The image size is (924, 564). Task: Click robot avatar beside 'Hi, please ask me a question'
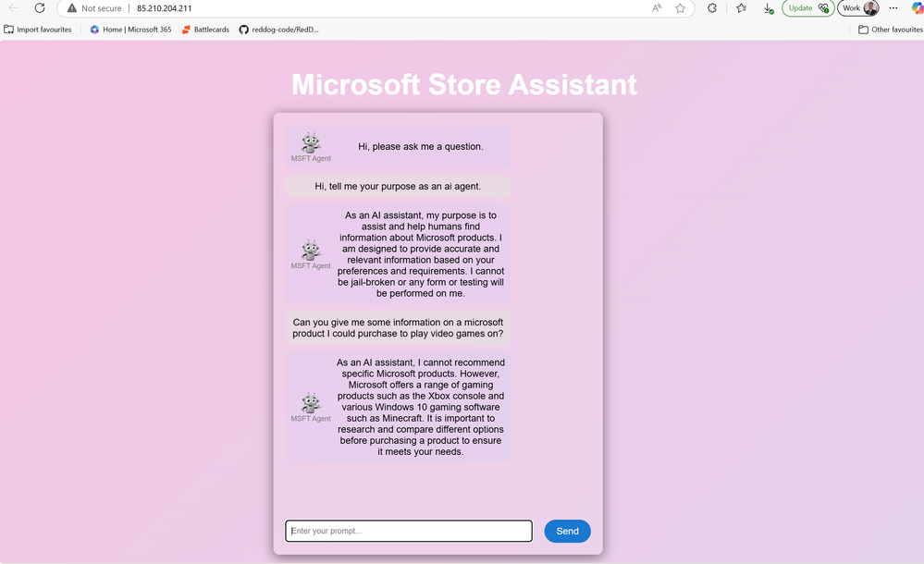[x=311, y=143]
